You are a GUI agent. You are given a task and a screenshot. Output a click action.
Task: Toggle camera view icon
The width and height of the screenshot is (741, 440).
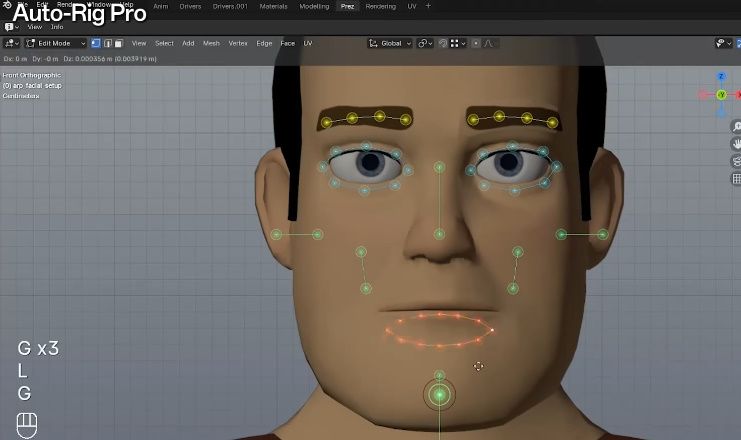735,161
